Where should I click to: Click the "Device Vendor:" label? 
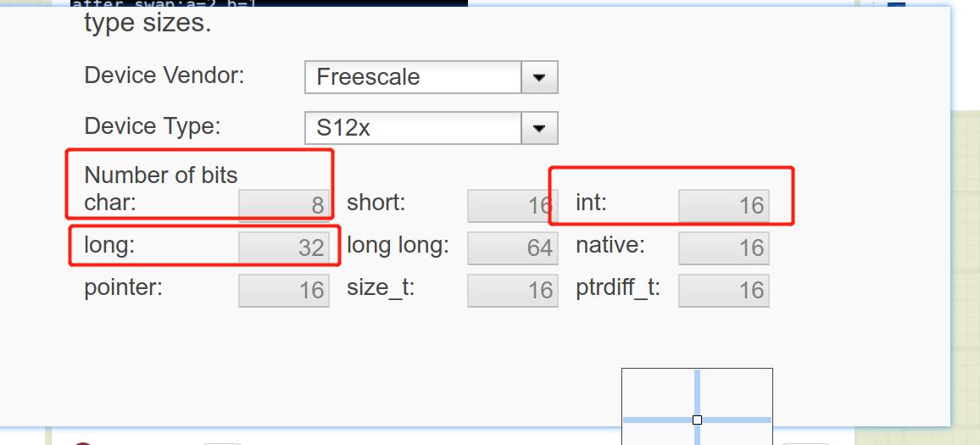click(164, 75)
